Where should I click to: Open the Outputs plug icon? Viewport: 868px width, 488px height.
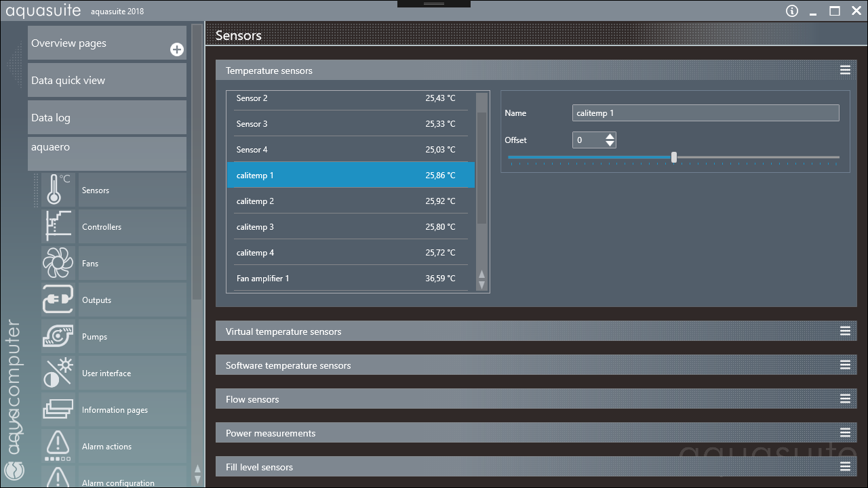pos(58,300)
